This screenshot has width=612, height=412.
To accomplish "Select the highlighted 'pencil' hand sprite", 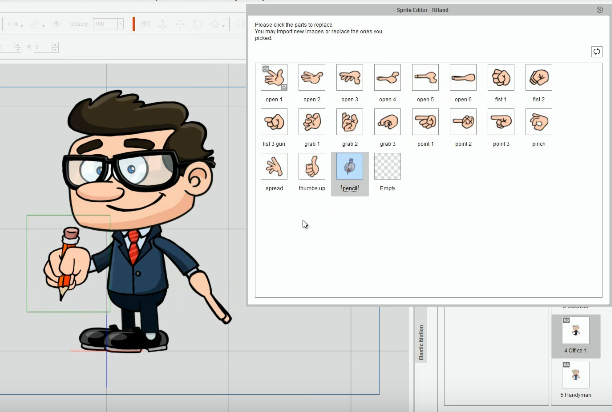I will click(x=350, y=166).
